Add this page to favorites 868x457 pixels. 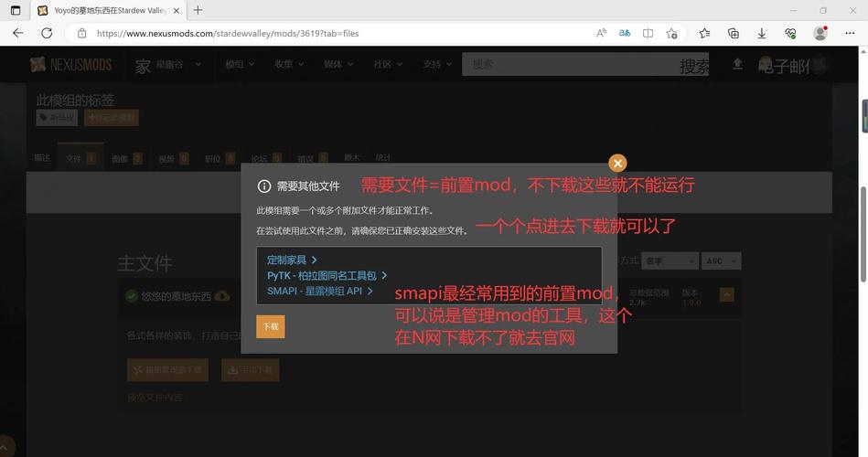pos(671,33)
